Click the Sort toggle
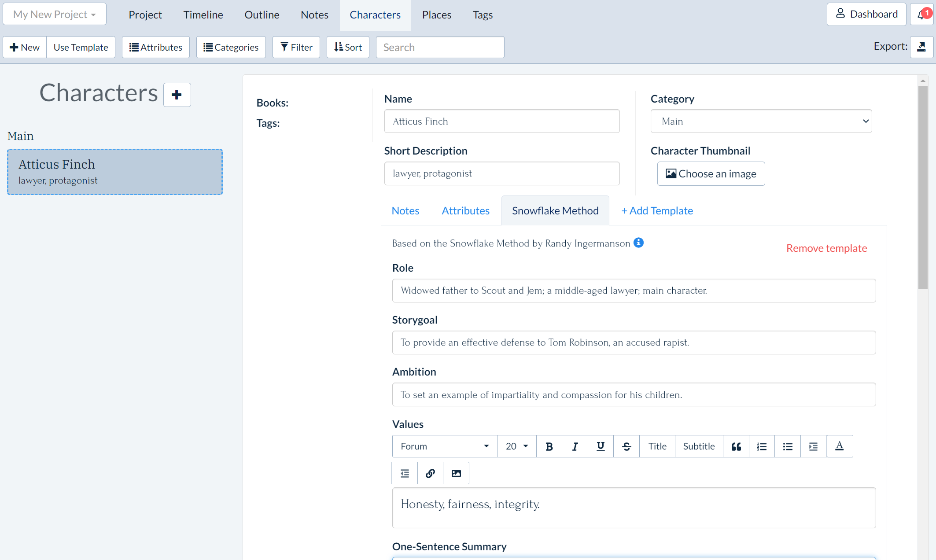Viewport: 936px width, 560px height. 347,47
